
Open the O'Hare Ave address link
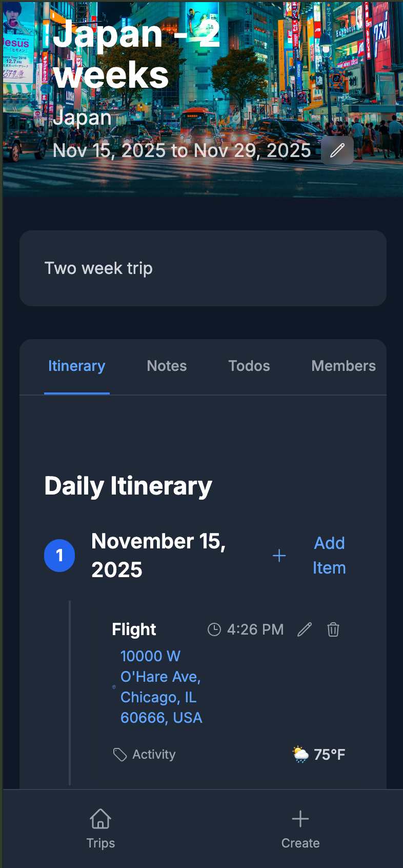point(161,687)
